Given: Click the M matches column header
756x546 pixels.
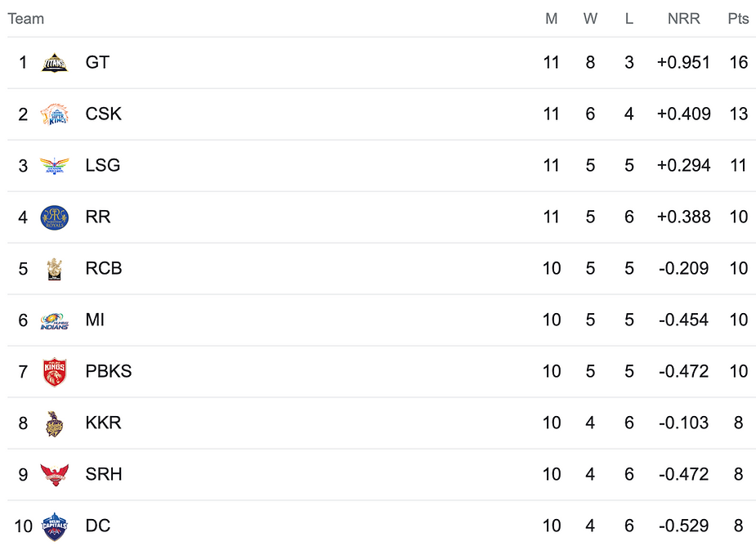Looking at the screenshot, I should pos(552,19).
